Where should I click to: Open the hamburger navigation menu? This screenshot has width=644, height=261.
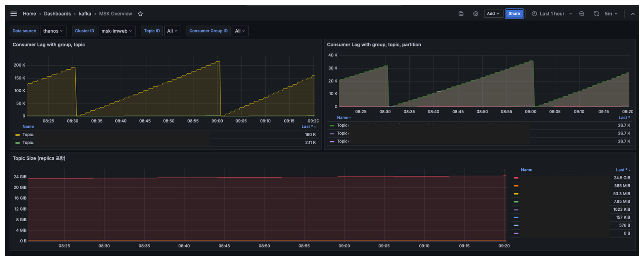click(x=14, y=14)
